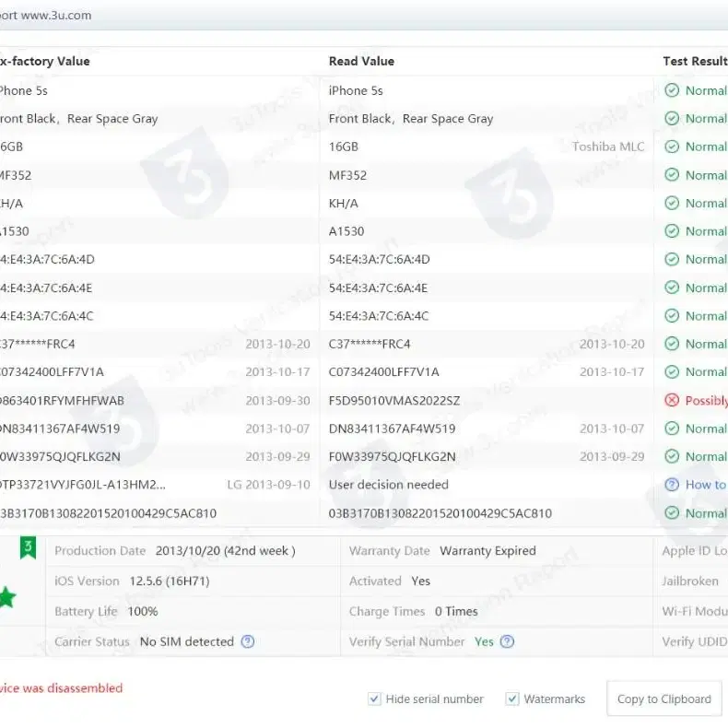Click the A1530 read value
Viewport: 728px width, 728px height.
pos(346,231)
